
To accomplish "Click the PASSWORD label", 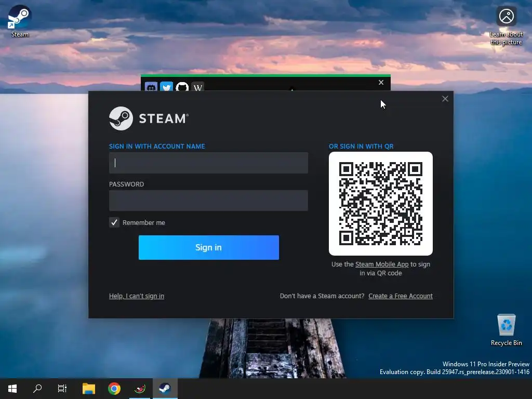I will coord(126,184).
